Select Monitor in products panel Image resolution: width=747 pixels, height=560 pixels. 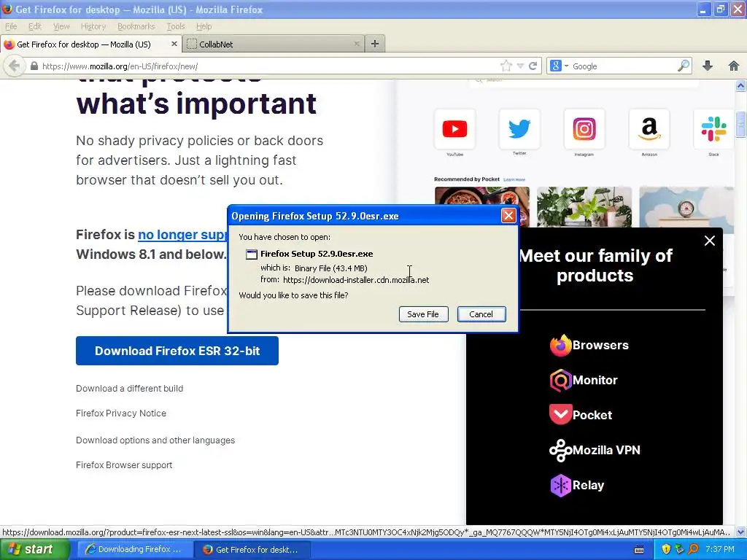tap(584, 380)
